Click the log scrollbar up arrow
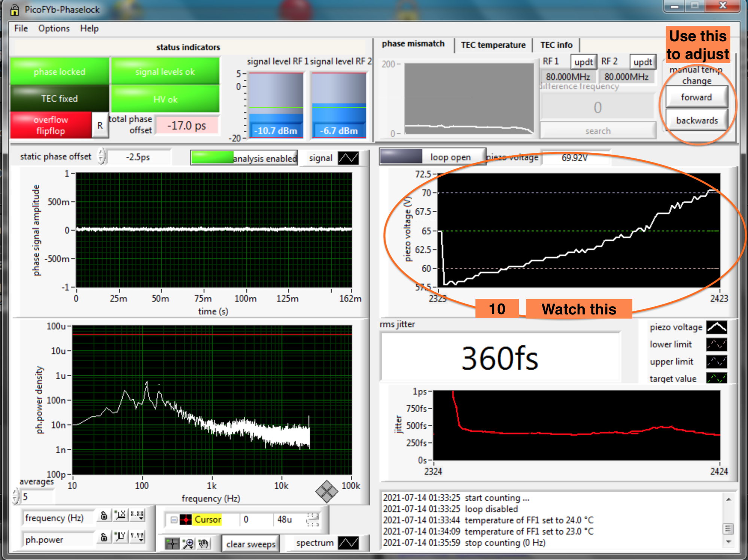748x560 pixels. click(x=729, y=499)
